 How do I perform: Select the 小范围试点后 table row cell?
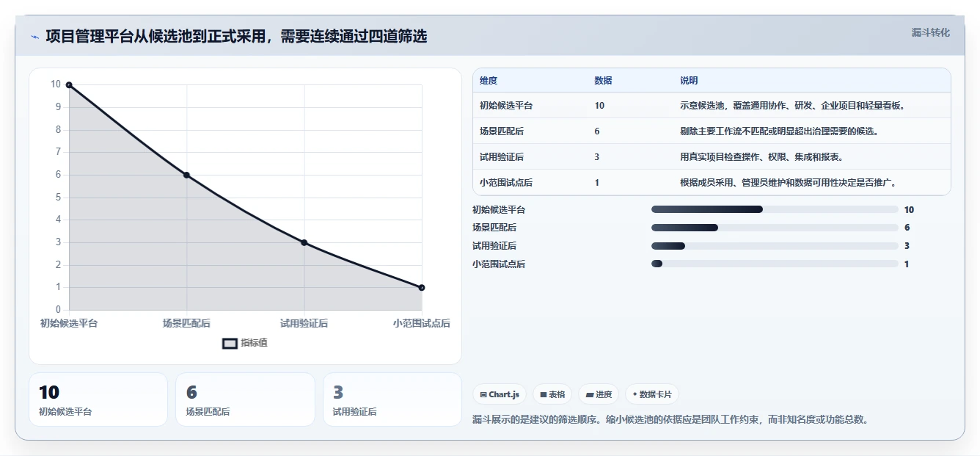pos(506,183)
